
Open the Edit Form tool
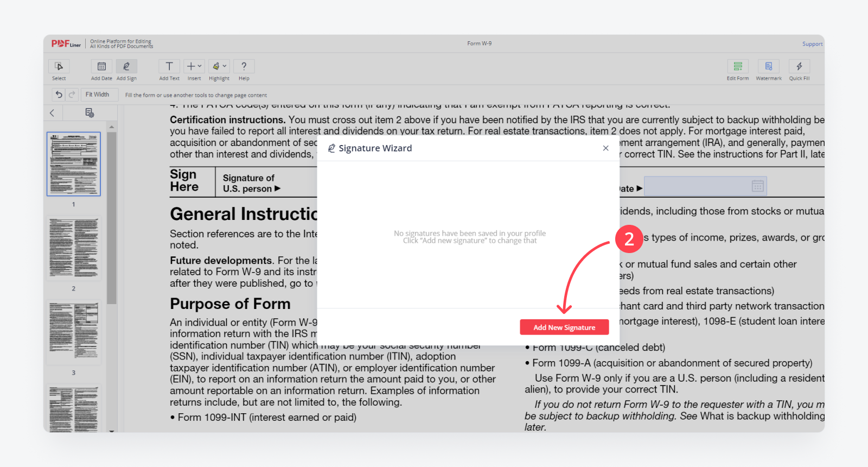(x=738, y=66)
